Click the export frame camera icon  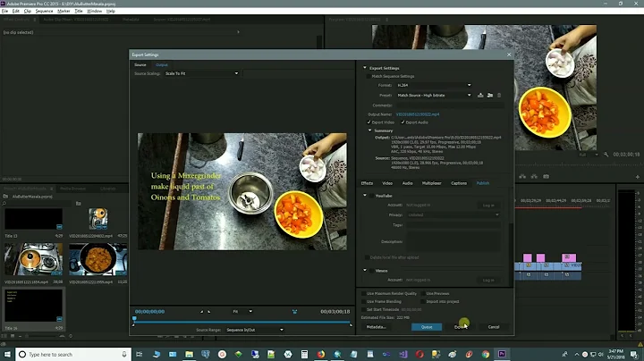[546, 176]
